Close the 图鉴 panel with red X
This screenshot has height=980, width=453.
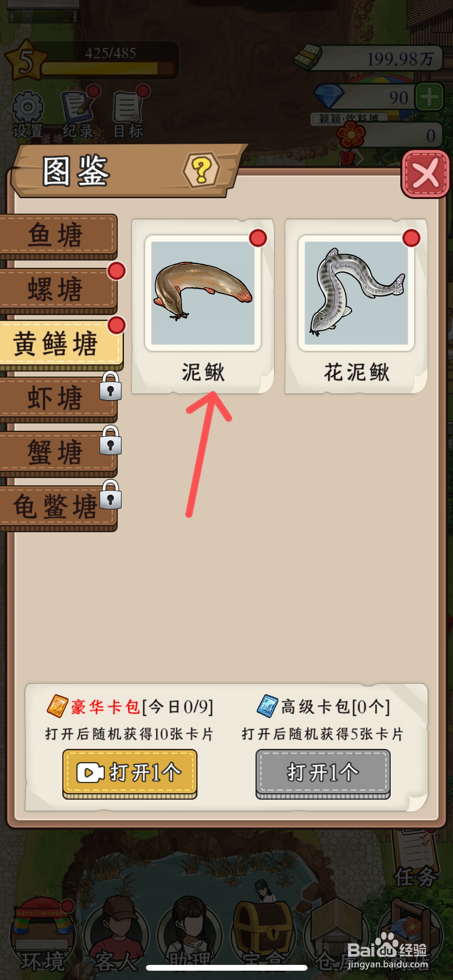(x=425, y=174)
